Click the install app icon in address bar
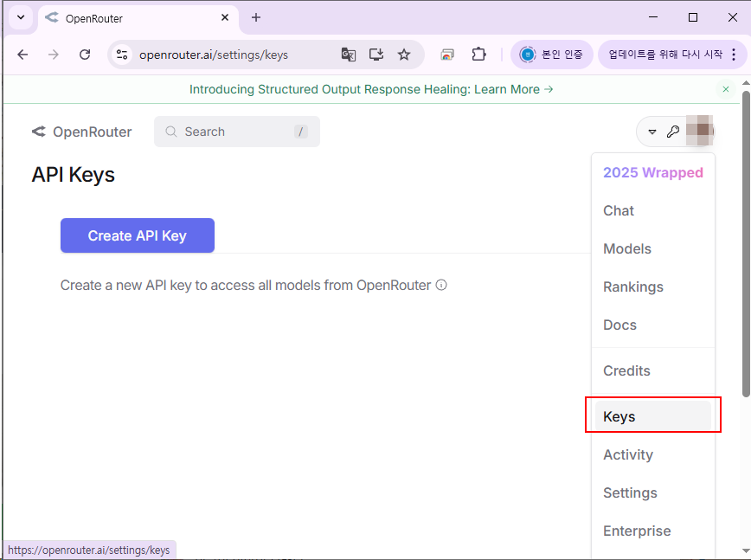 pyautogui.click(x=376, y=55)
